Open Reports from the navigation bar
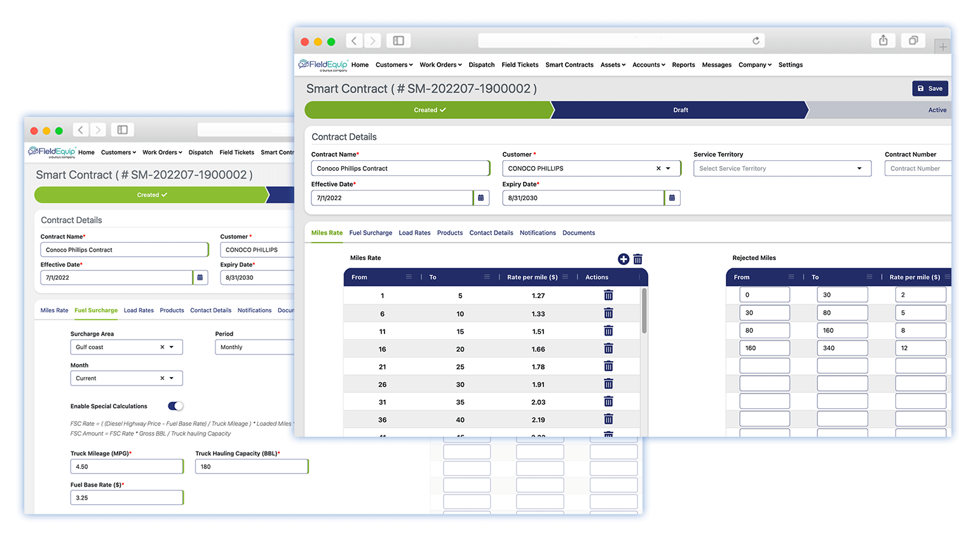Viewport: 980px width, 541px height. click(683, 65)
